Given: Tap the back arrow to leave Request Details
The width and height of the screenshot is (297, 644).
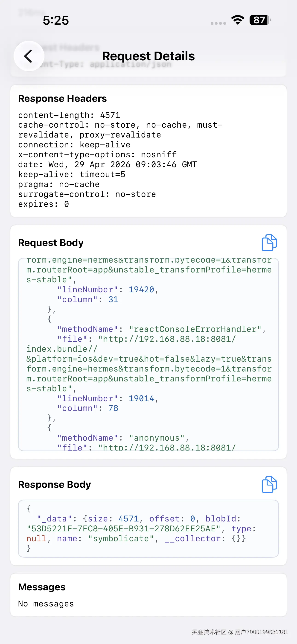Looking at the screenshot, I should (29, 56).
